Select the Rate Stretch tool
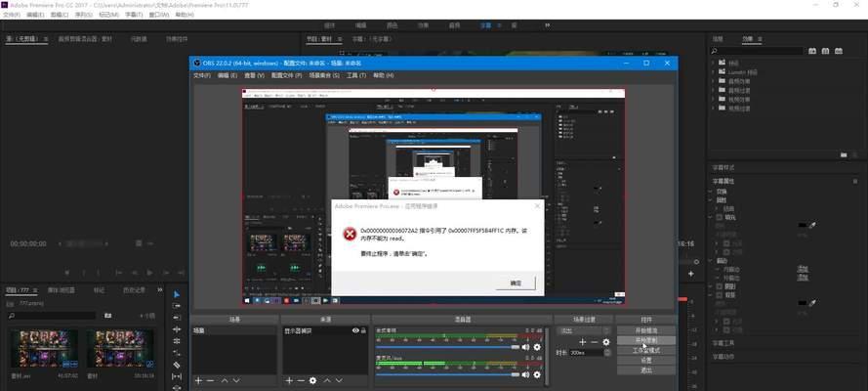Viewport: 868px width, 391px height. click(x=177, y=352)
